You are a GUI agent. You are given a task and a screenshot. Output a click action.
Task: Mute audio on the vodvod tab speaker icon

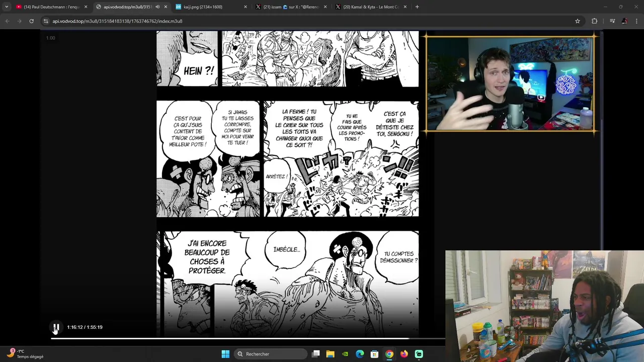[157, 7]
